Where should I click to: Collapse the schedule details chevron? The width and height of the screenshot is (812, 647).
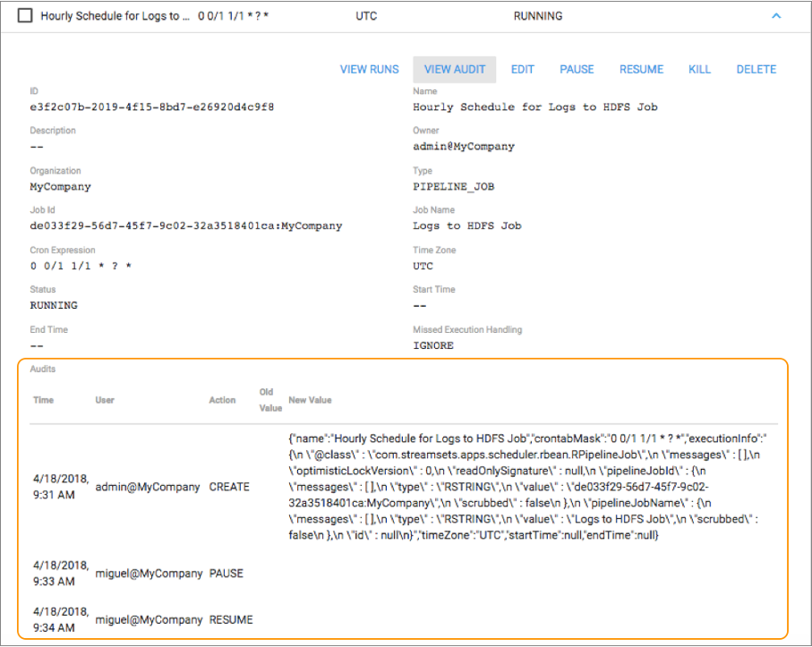[776, 16]
